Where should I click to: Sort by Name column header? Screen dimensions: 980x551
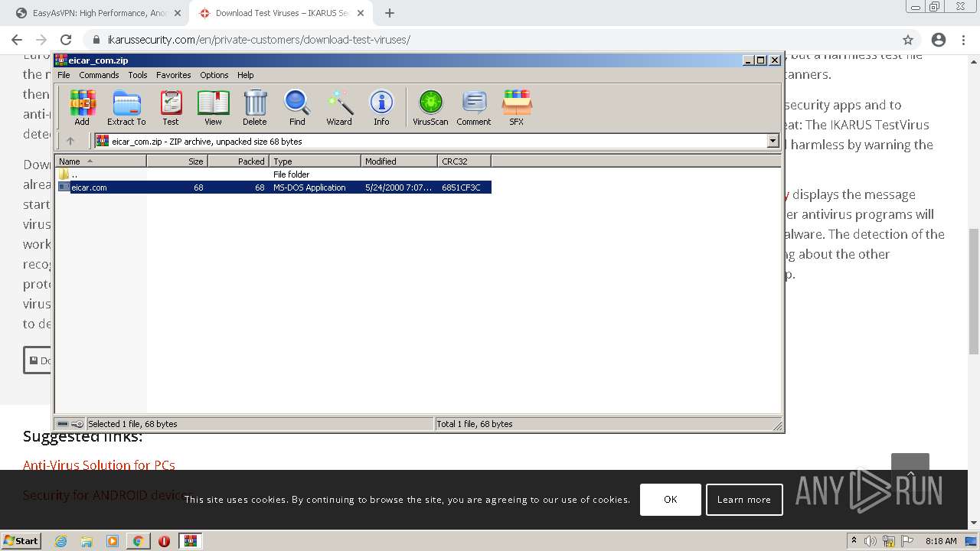pos(100,161)
